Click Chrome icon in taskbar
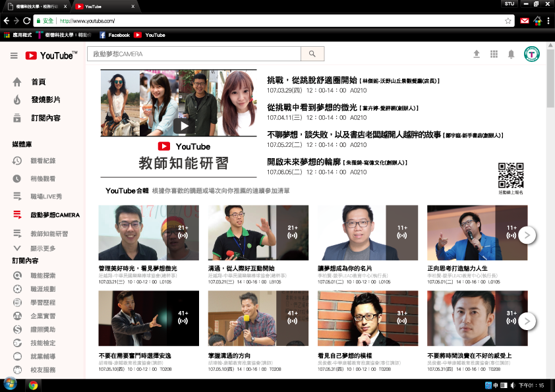This screenshot has height=392, width=555. pyautogui.click(x=33, y=385)
